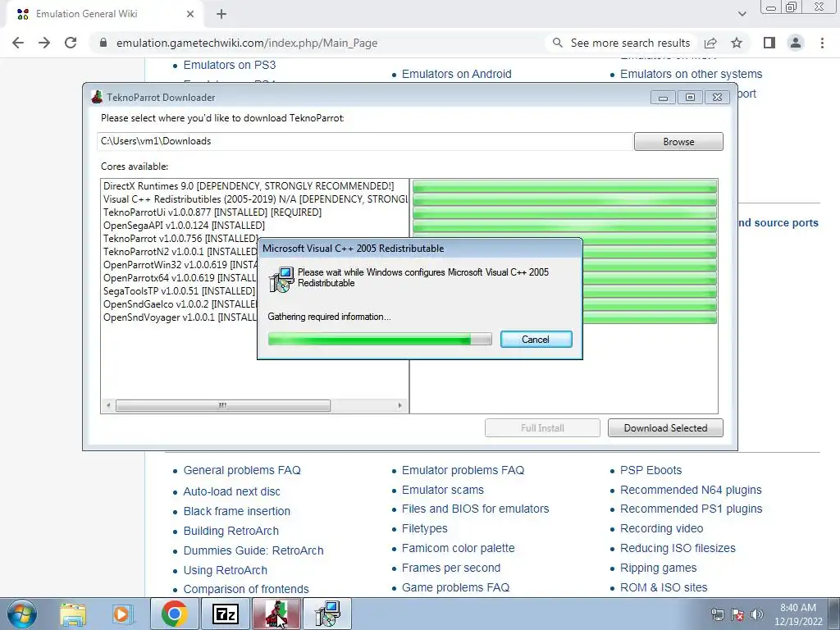
Task: Open ROM & ISO sites link
Action: point(664,587)
